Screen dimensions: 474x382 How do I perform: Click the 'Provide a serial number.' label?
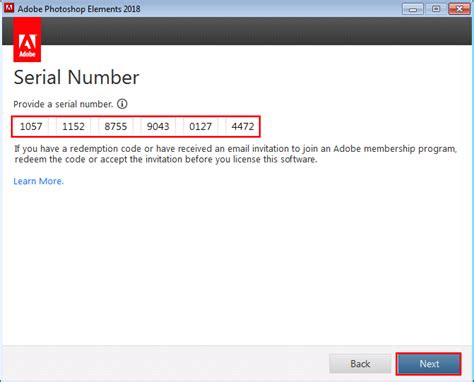click(63, 104)
